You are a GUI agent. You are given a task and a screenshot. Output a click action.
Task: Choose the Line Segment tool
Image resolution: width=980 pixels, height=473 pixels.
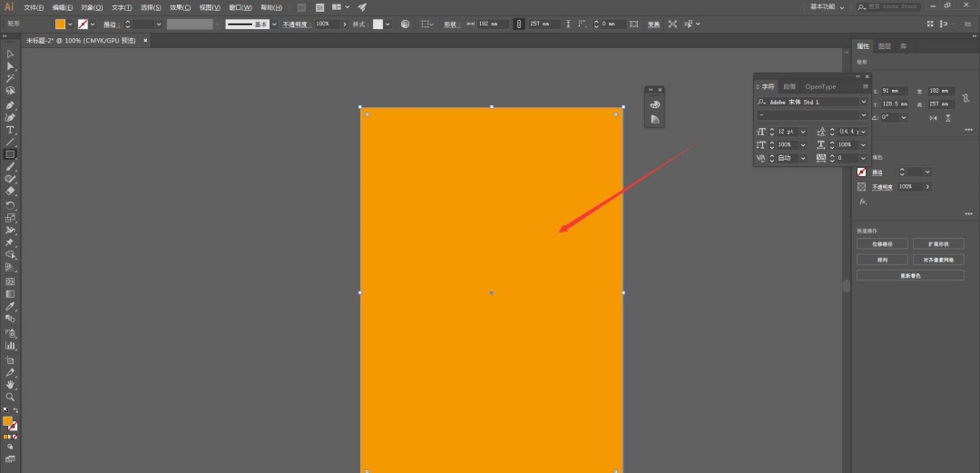point(10,142)
